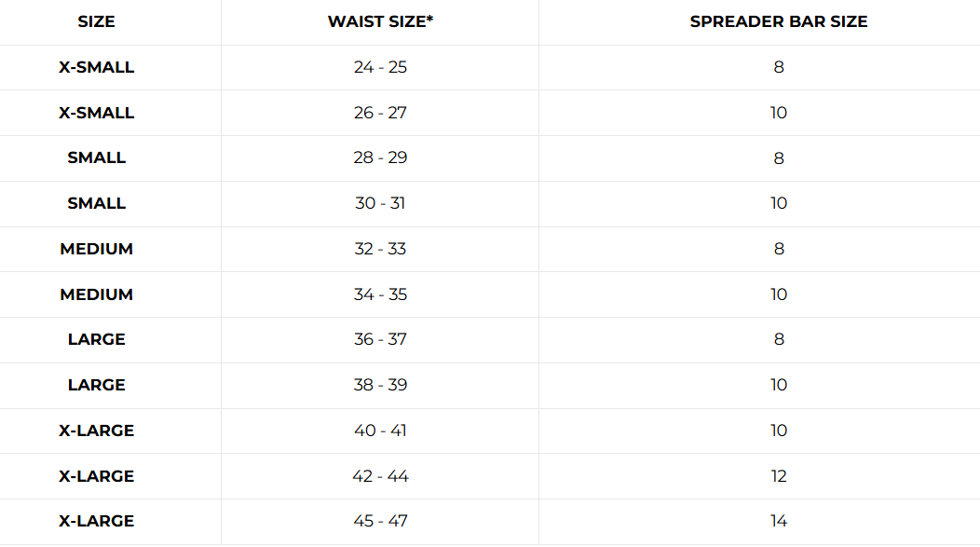980x547 pixels.
Task: Select the 24 - 25 waist size cell
Action: point(380,67)
